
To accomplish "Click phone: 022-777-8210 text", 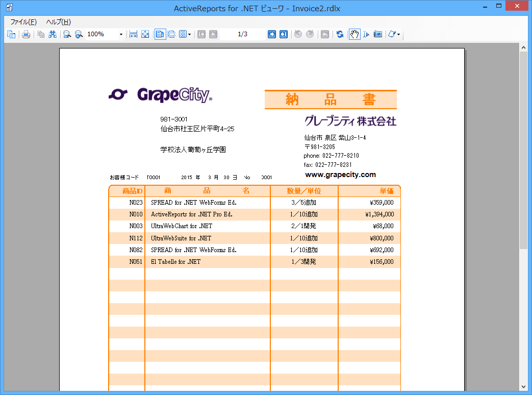I will 331,156.
